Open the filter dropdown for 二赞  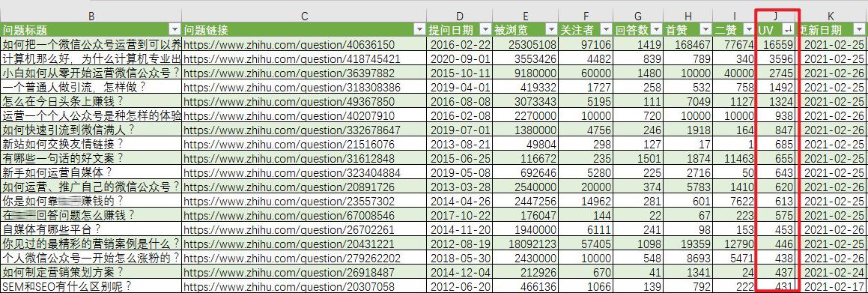pyautogui.click(x=749, y=30)
